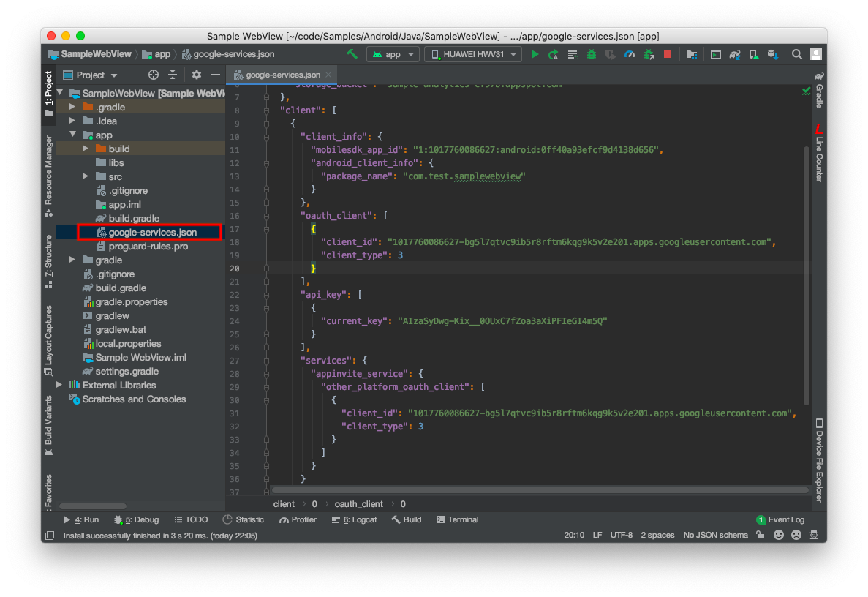Open the Gradle side panel
The image size is (868, 597).
(819, 90)
